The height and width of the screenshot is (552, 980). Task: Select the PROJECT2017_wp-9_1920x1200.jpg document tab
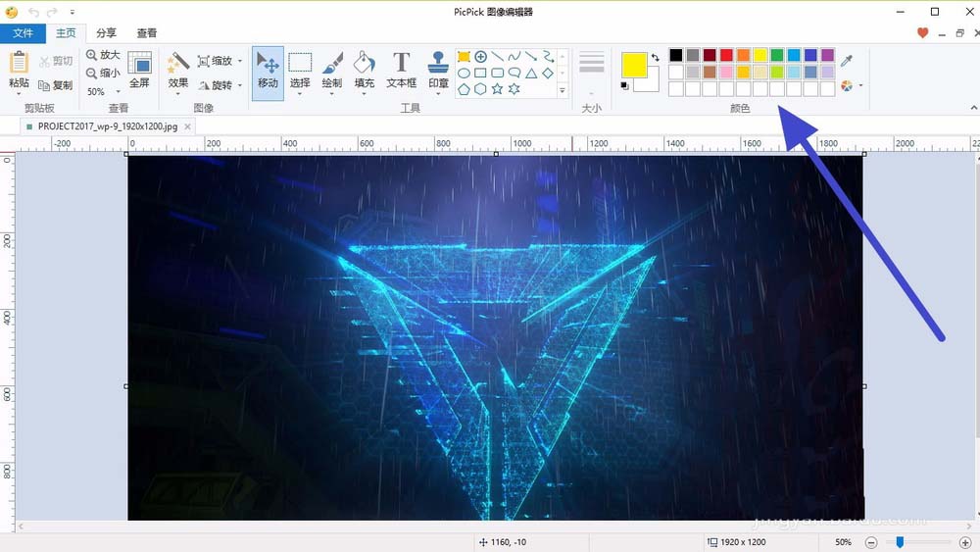pos(108,126)
